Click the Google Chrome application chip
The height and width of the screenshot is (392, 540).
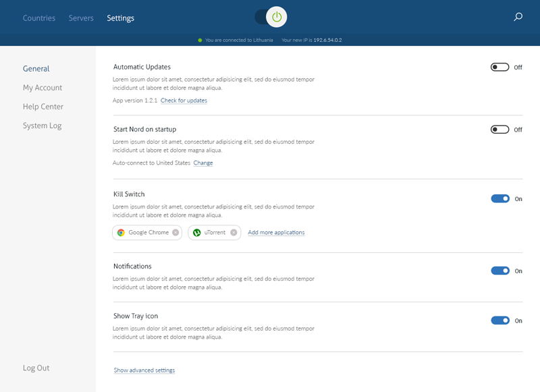147,233
